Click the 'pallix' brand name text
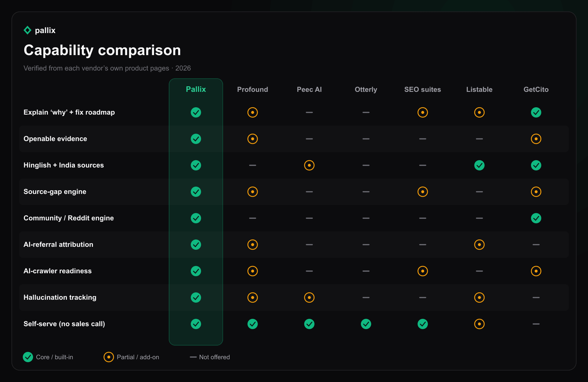Image resolution: width=588 pixels, height=382 pixels. (x=45, y=30)
